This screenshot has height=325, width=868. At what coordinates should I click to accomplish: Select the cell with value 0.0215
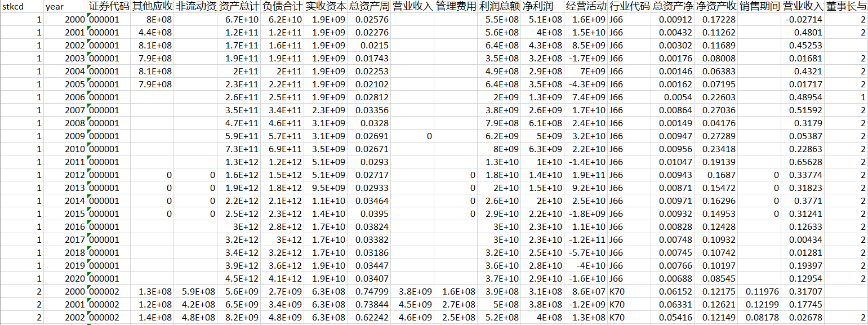click(369, 46)
